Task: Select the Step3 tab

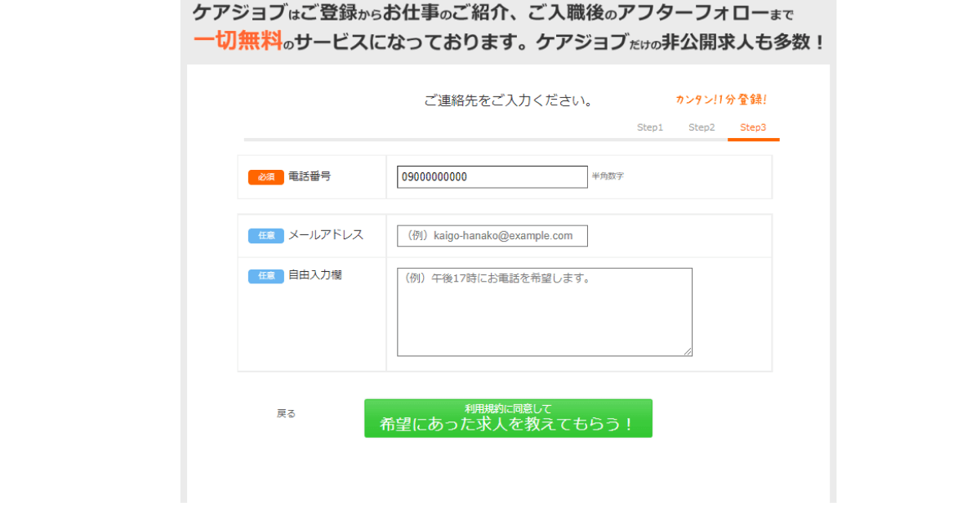Action: pyautogui.click(x=753, y=127)
